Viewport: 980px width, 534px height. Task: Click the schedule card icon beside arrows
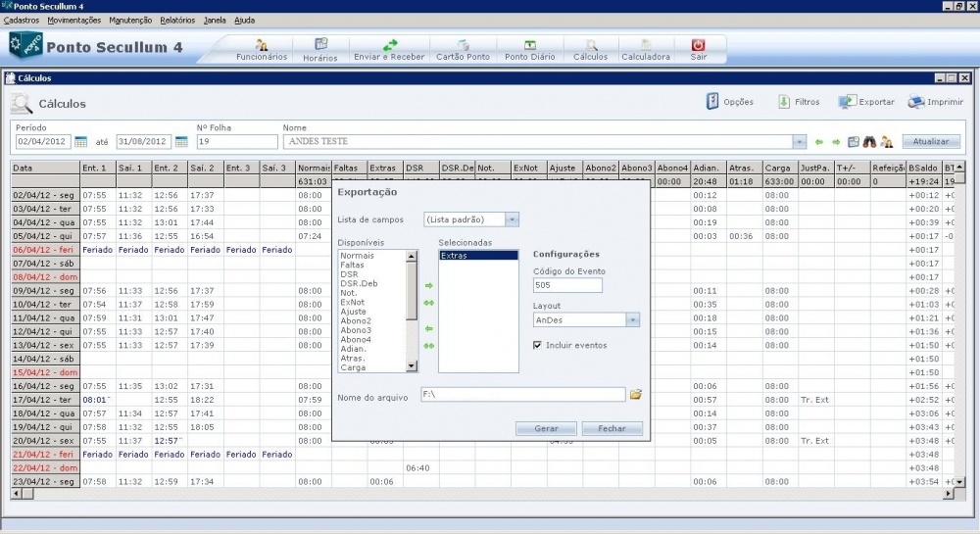pos(854,142)
